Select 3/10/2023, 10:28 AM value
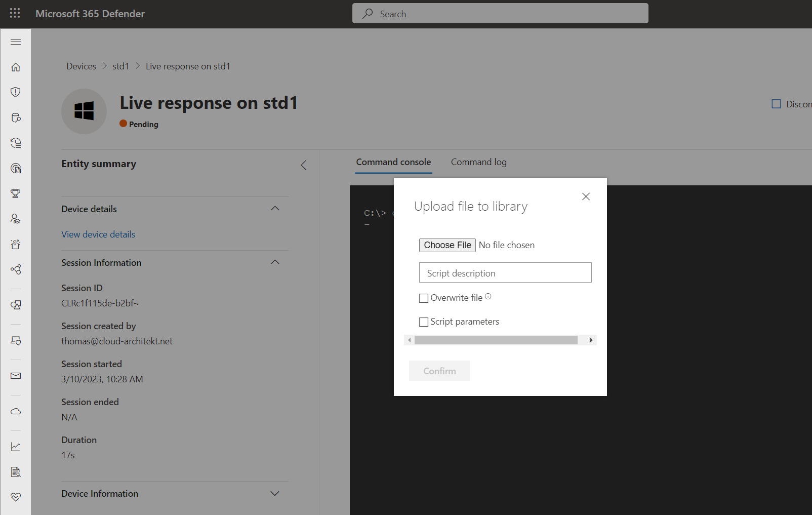The image size is (812, 515). (x=102, y=379)
